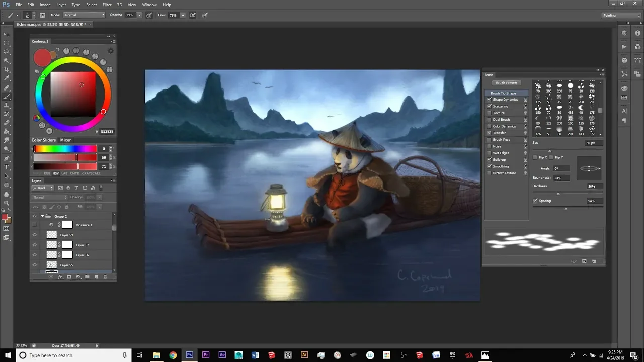Click the Brush Presets button
This screenshot has width=644, height=362.
pyautogui.click(x=506, y=83)
